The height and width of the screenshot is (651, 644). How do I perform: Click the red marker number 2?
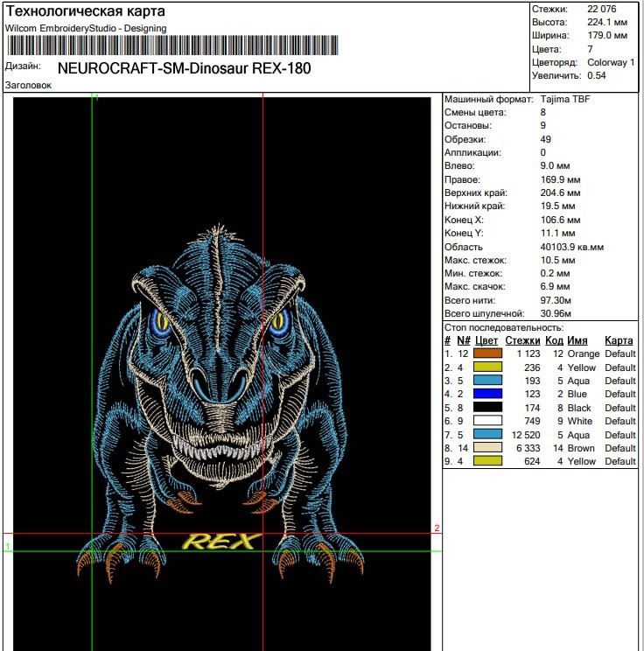437,528
